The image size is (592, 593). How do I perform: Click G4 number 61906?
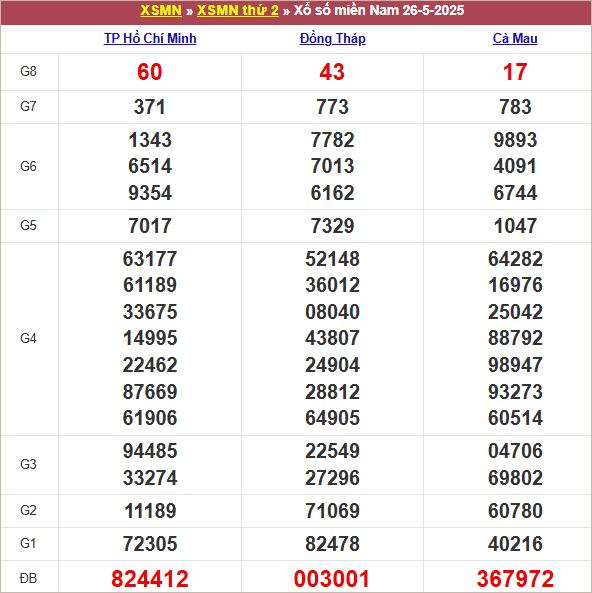[150, 418]
